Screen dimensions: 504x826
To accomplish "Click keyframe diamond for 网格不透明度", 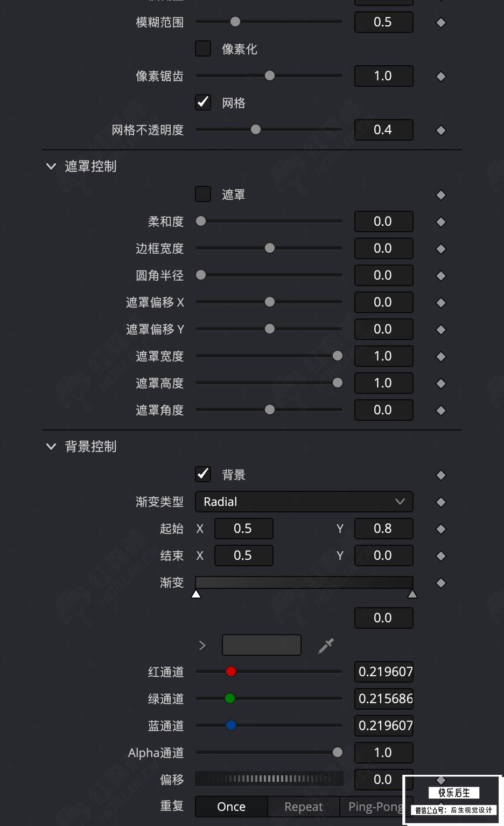I will (x=441, y=130).
